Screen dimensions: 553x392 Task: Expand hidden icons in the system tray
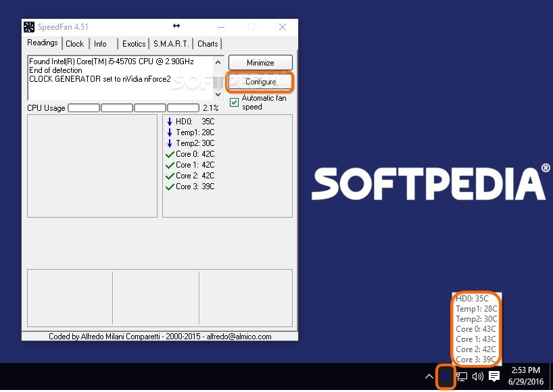(430, 376)
